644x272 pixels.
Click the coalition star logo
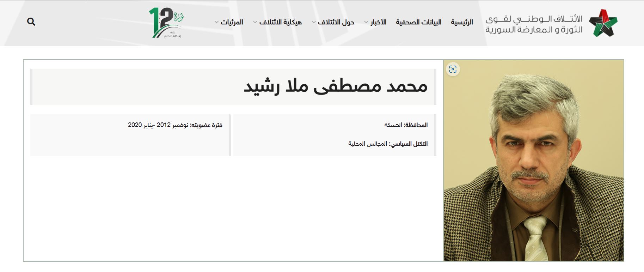click(603, 23)
